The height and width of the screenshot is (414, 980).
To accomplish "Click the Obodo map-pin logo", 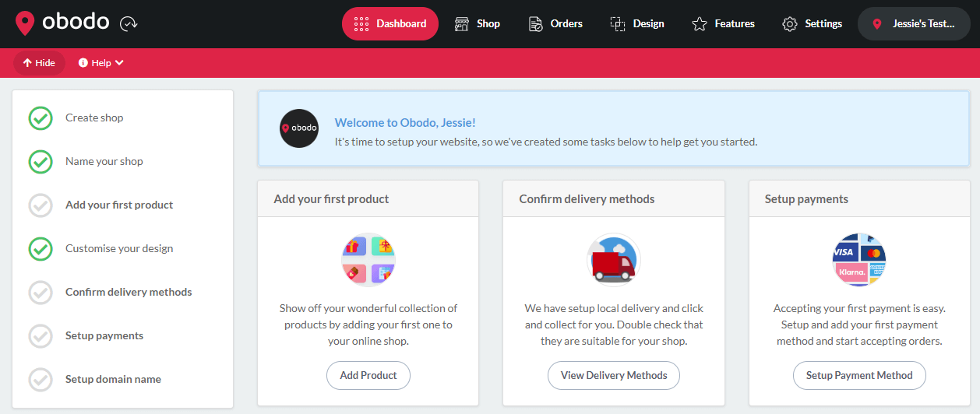I will pos(25,23).
